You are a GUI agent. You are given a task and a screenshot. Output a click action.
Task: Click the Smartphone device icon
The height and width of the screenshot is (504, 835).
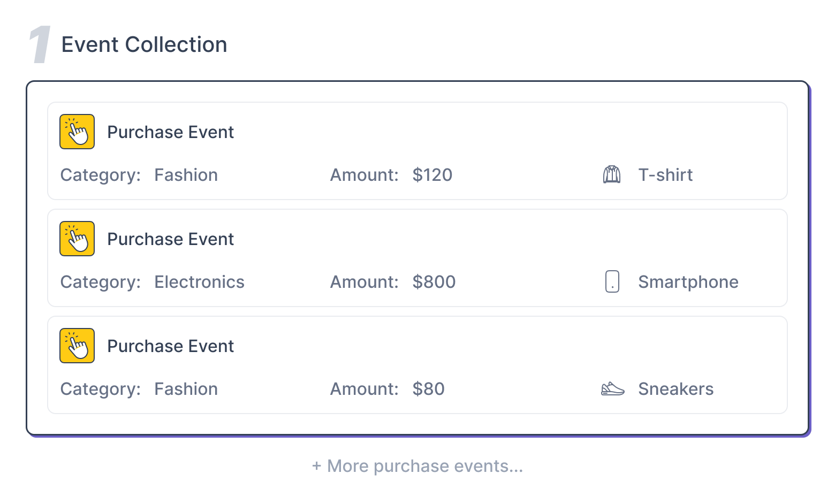coord(612,282)
